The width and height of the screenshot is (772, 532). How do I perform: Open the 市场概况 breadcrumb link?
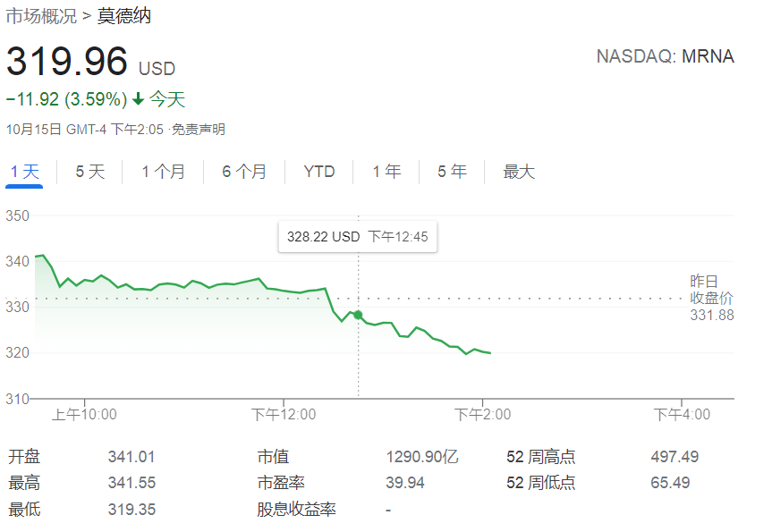point(41,16)
